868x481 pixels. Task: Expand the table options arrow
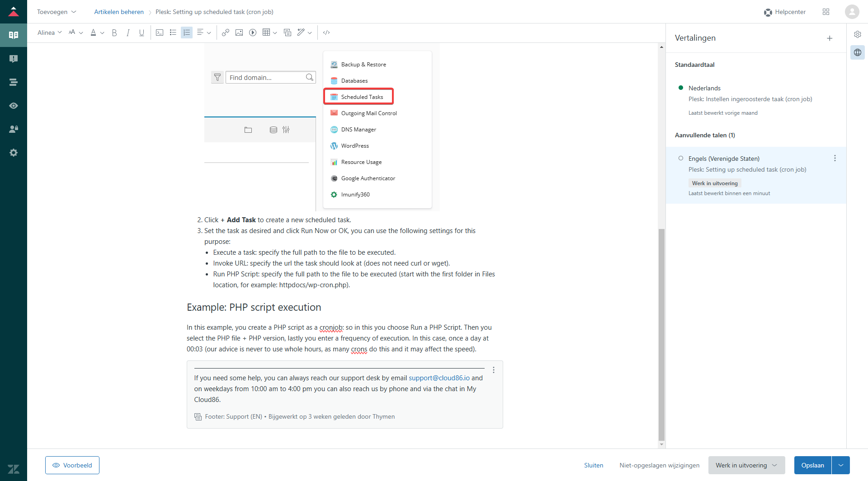pyautogui.click(x=275, y=33)
